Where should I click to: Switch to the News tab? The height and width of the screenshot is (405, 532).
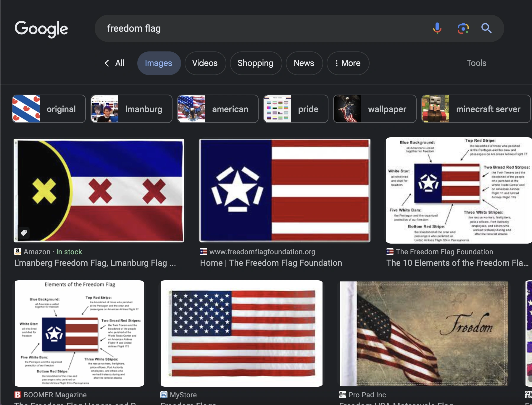304,63
